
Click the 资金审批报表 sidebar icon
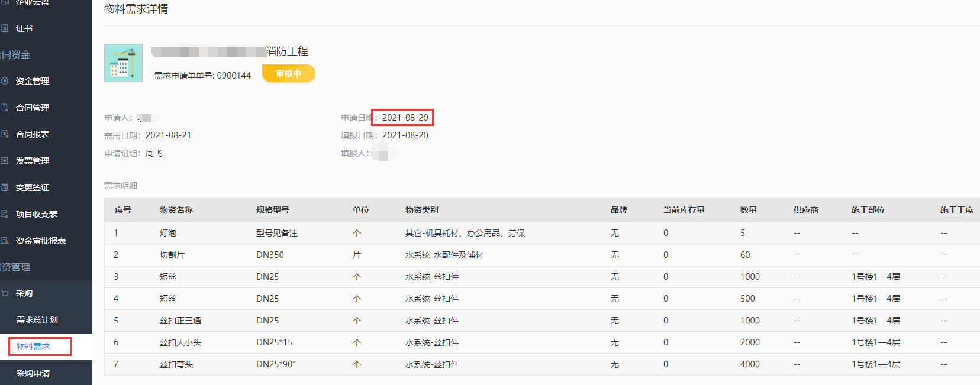pyautogui.click(x=5, y=241)
